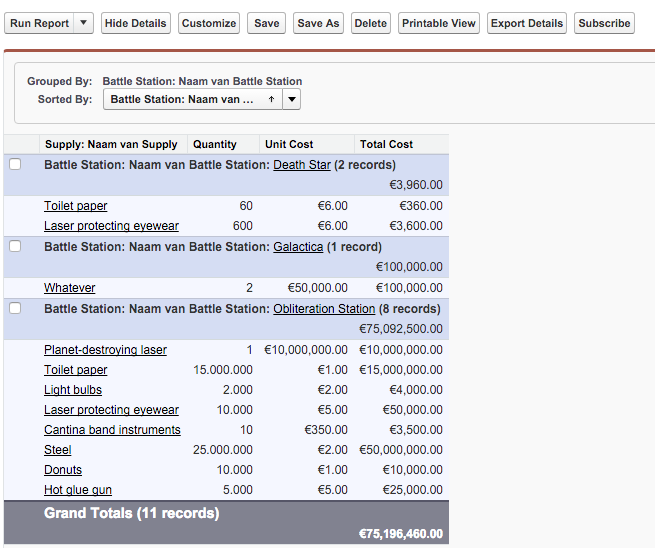Click Grand Totals (11 records) label
Image resolution: width=655 pixels, height=548 pixels.
coord(132,513)
